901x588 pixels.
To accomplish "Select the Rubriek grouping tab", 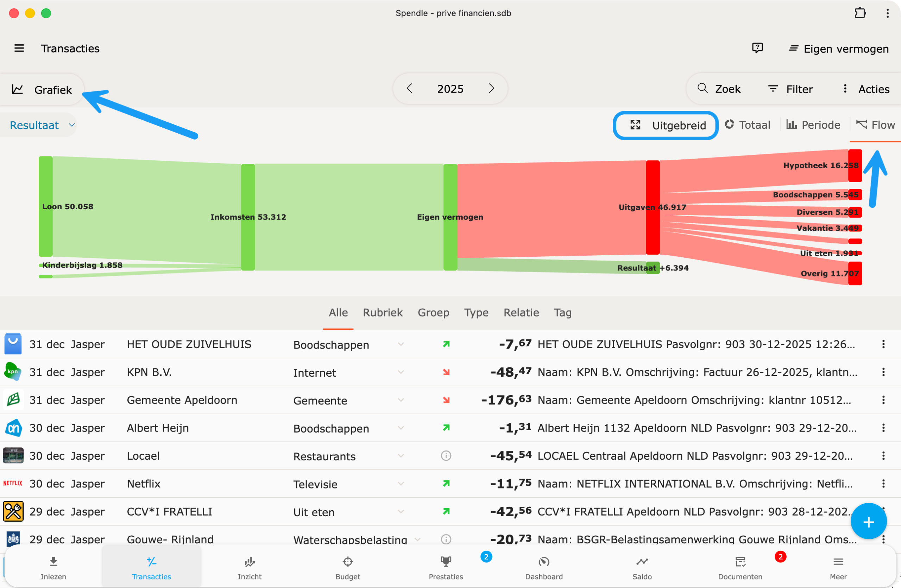I will [383, 313].
